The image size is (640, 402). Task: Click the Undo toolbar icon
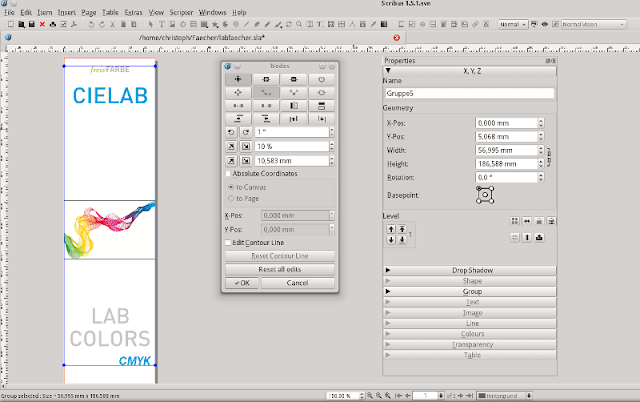tap(91, 24)
